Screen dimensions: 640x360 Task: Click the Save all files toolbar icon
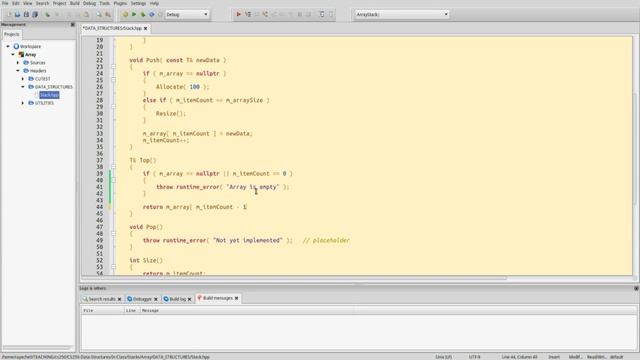(35, 14)
